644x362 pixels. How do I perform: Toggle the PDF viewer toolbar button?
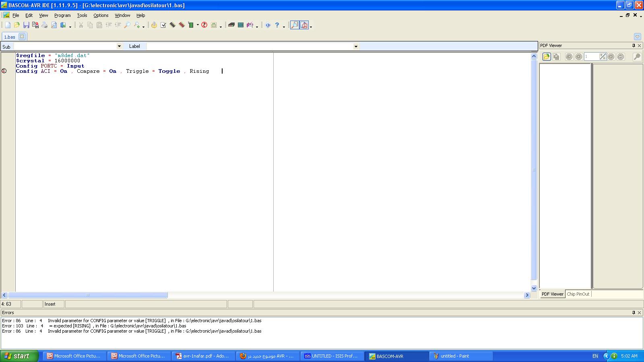tap(304, 25)
